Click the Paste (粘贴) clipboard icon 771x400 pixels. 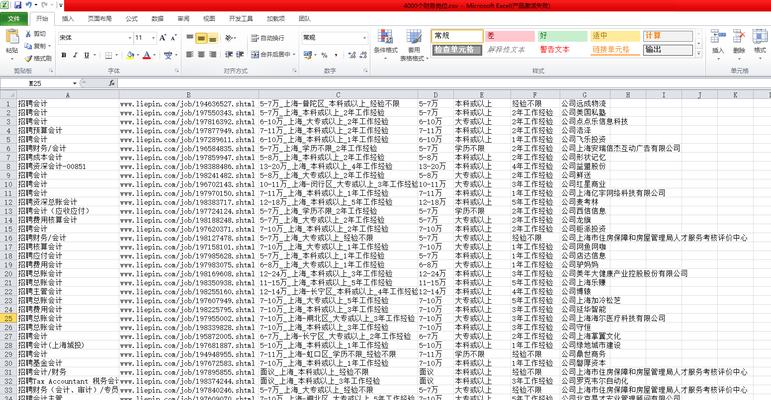[12, 37]
